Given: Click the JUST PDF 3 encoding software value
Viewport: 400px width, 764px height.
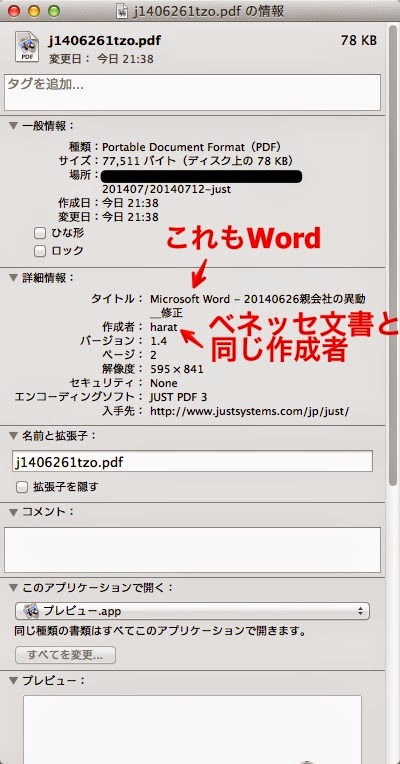Looking at the screenshot, I should (x=178, y=397).
